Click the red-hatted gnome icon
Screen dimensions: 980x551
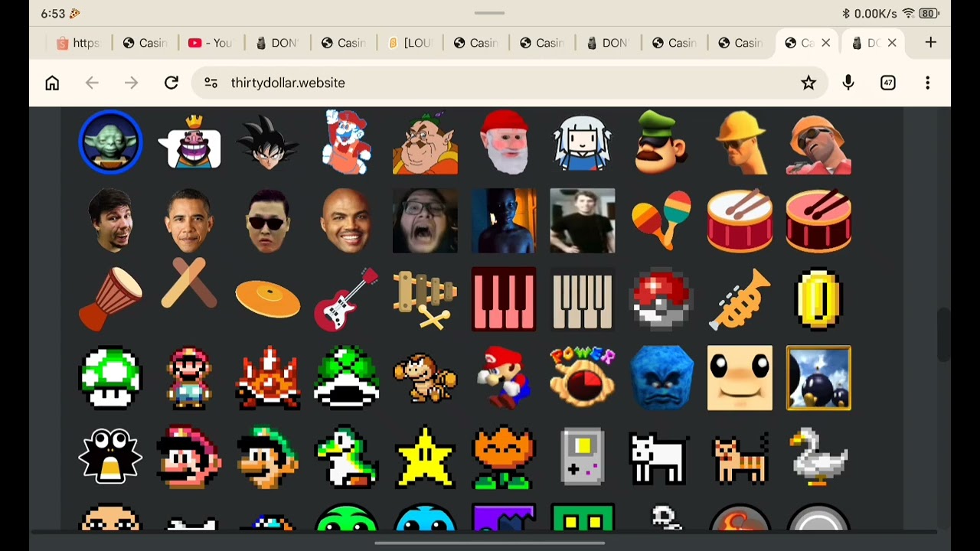point(504,142)
